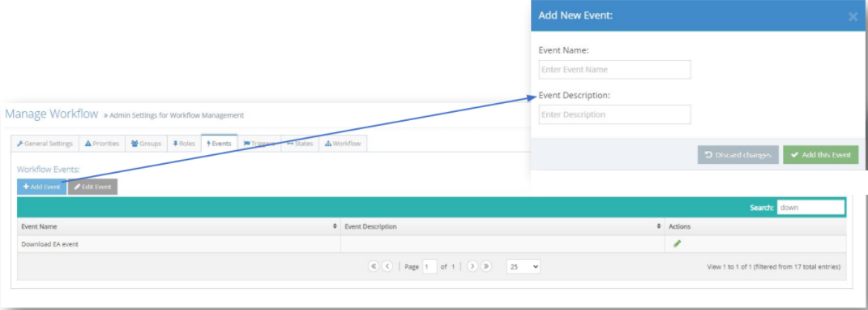Open the General Settings tab

(x=45, y=144)
